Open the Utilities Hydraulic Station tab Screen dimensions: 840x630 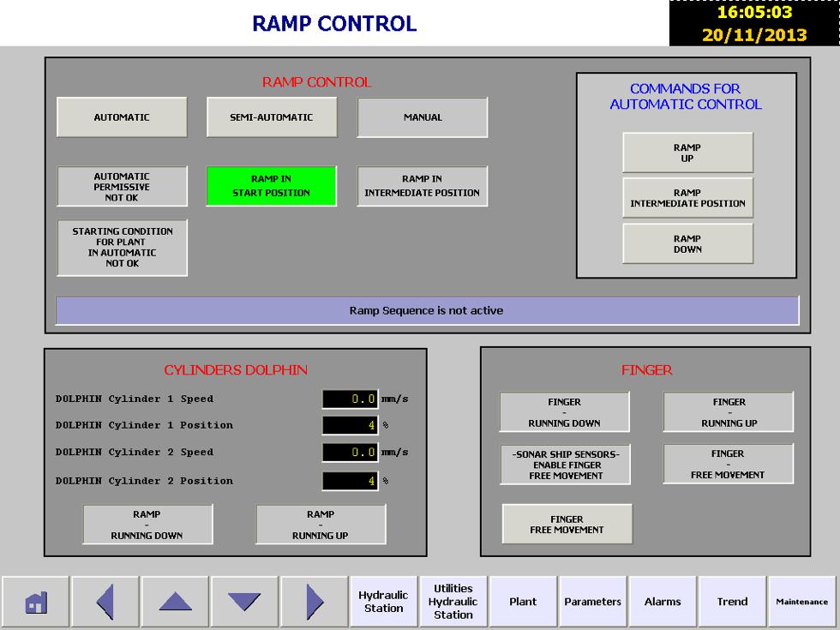(453, 602)
